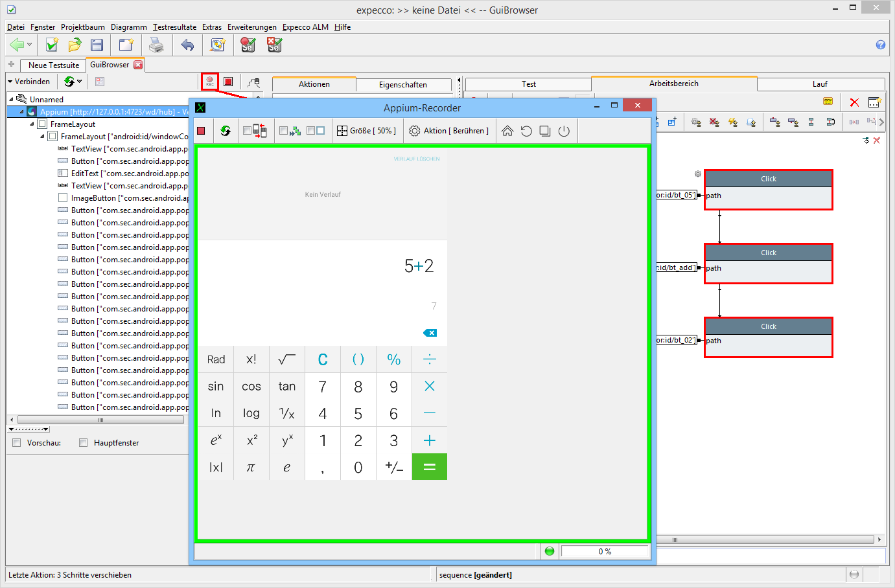The image size is (895, 588).
Task: Click the red X delete icon in Arbeitsbereich
Action: tap(854, 102)
